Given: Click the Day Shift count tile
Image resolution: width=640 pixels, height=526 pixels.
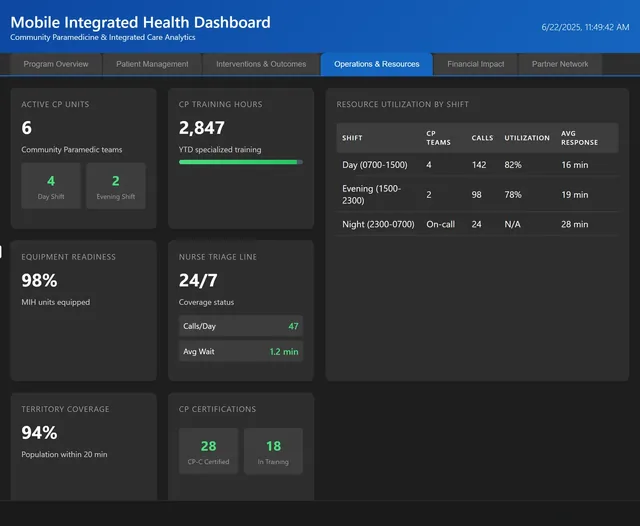Looking at the screenshot, I should coord(51,186).
